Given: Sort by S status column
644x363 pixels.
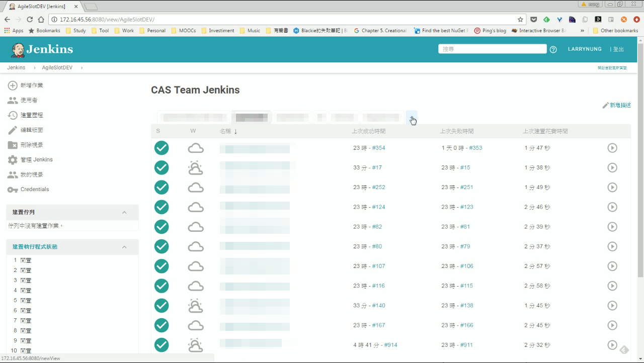Looking at the screenshot, I should (x=158, y=131).
